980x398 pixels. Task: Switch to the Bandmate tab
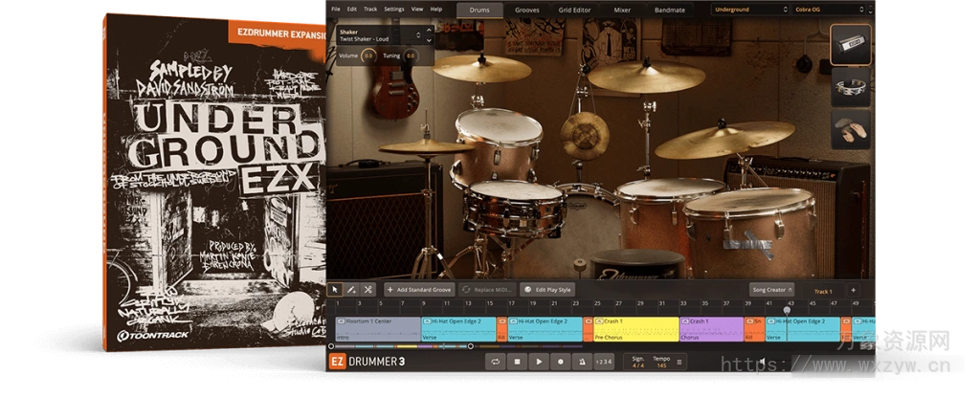click(x=669, y=10)
